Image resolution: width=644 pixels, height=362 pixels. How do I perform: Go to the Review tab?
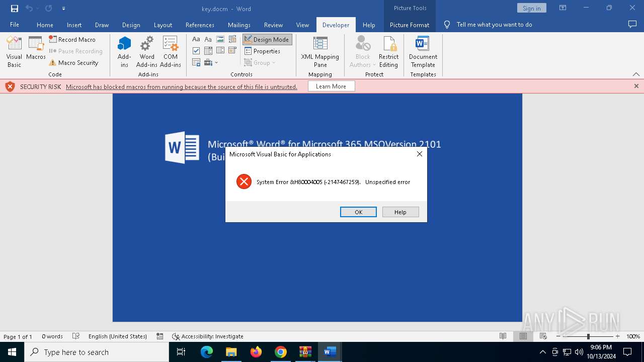273,25
